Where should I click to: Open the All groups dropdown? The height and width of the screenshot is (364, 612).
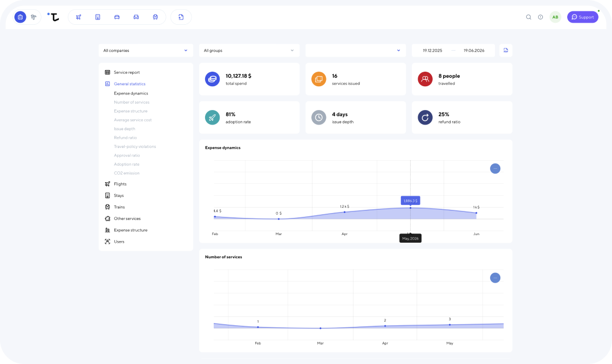[x=249, y=50]
